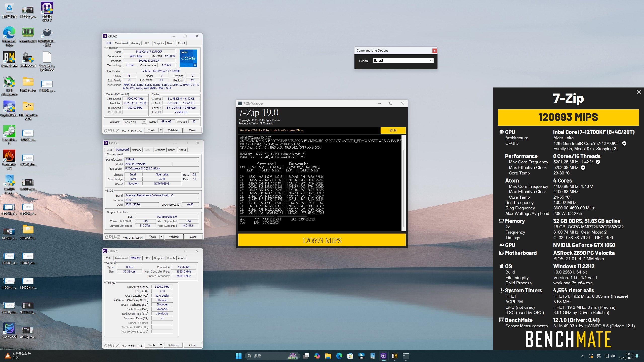The image size is (644, 362).
Task: Open the input language indicator in tray
Action: pyautogui.click(x=599, y=356)
